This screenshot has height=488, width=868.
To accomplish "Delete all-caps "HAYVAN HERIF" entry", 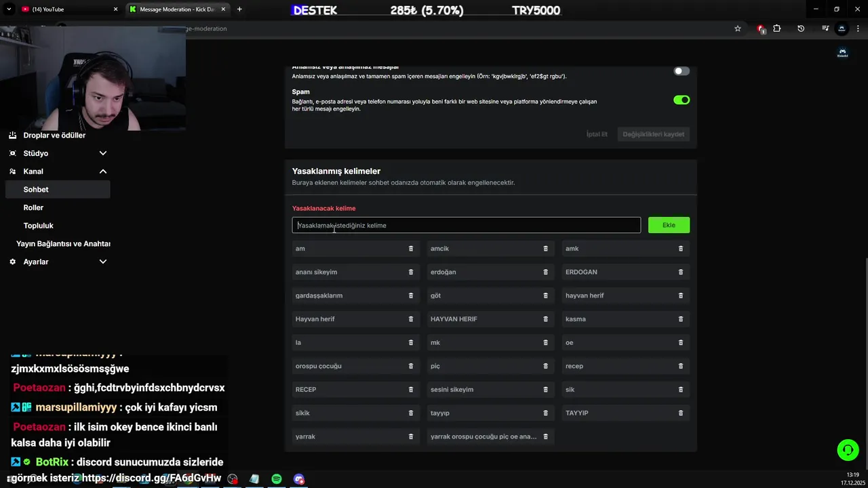I will [x=545, y=319].
